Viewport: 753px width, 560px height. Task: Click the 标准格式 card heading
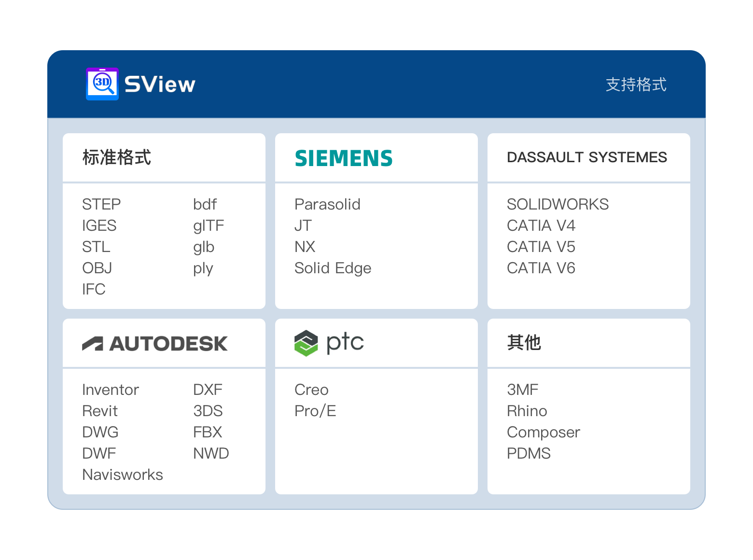click(117, 157)
